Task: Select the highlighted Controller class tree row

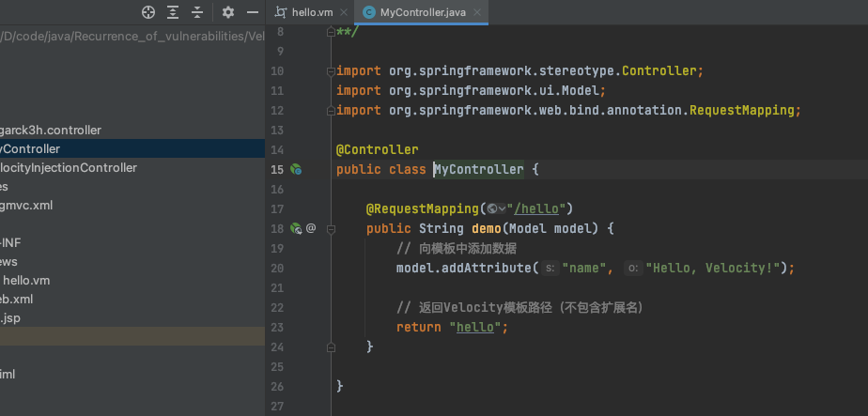Action: [132, 148]
